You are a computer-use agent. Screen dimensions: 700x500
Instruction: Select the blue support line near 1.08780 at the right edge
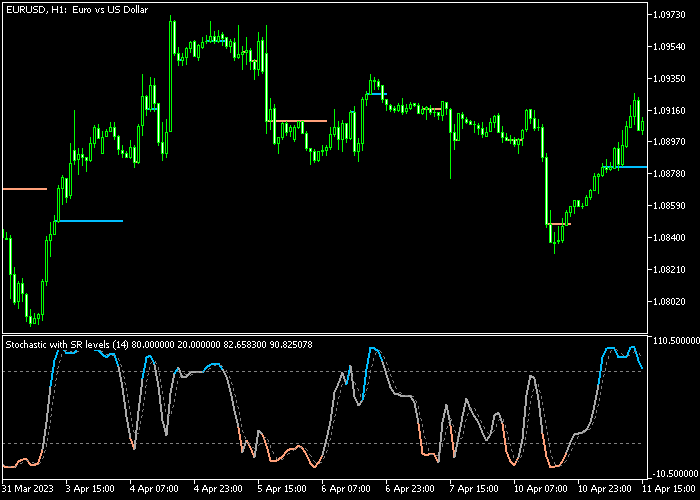tap(624, 167)
